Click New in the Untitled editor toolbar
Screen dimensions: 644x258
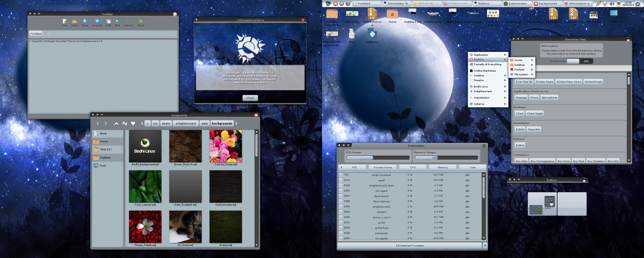tap(64, 23)
